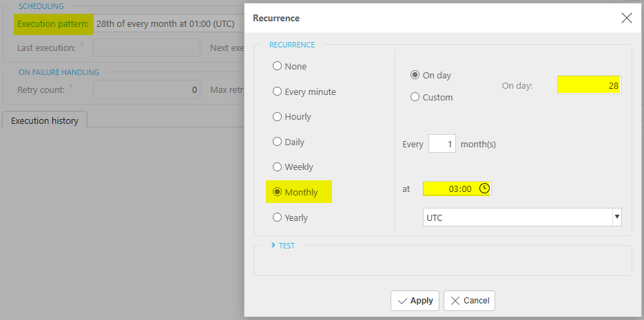Choose the Hourly recurrence radio button

(x=278, y=117)
